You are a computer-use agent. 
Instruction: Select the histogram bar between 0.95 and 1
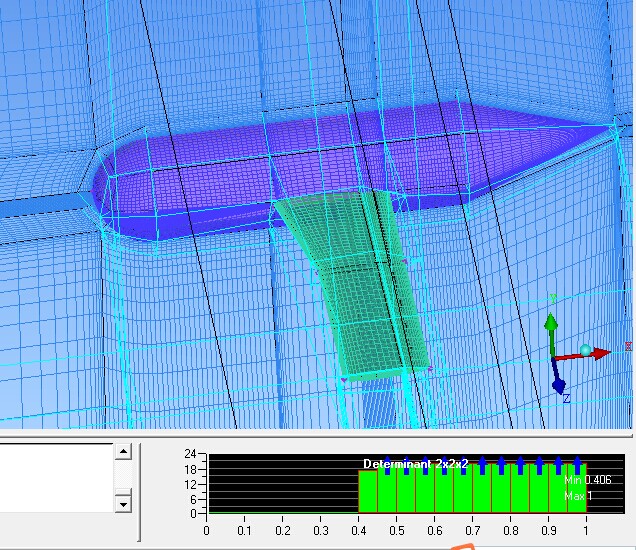click(x=576, y=490)
